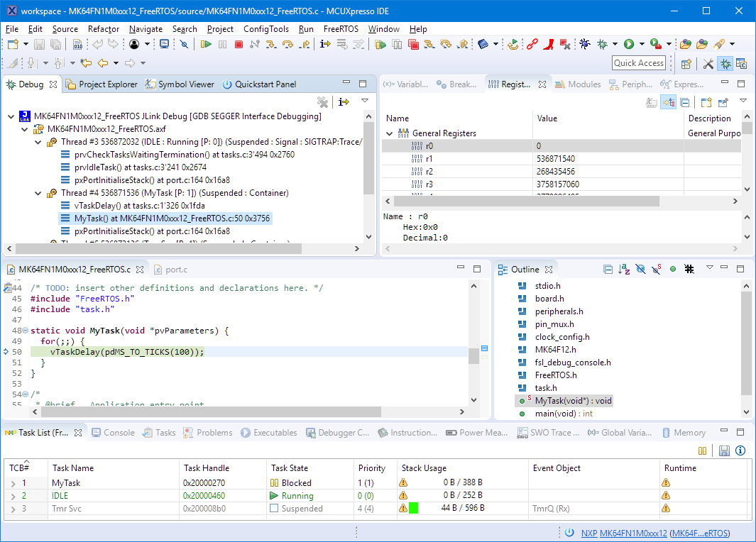Click the pause icon in Task List toolbar
This screenshot has width=756, height=542.
[x=702, y=450]
